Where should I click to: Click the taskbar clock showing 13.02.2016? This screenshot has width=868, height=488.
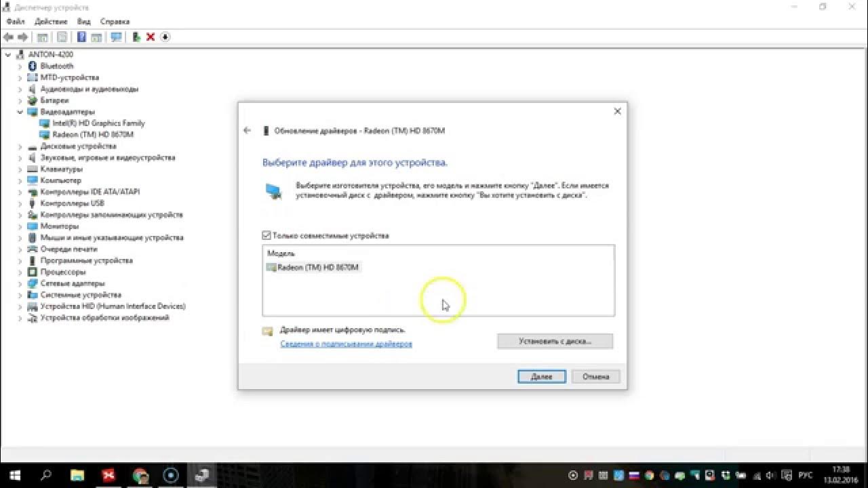pos(840,475)
